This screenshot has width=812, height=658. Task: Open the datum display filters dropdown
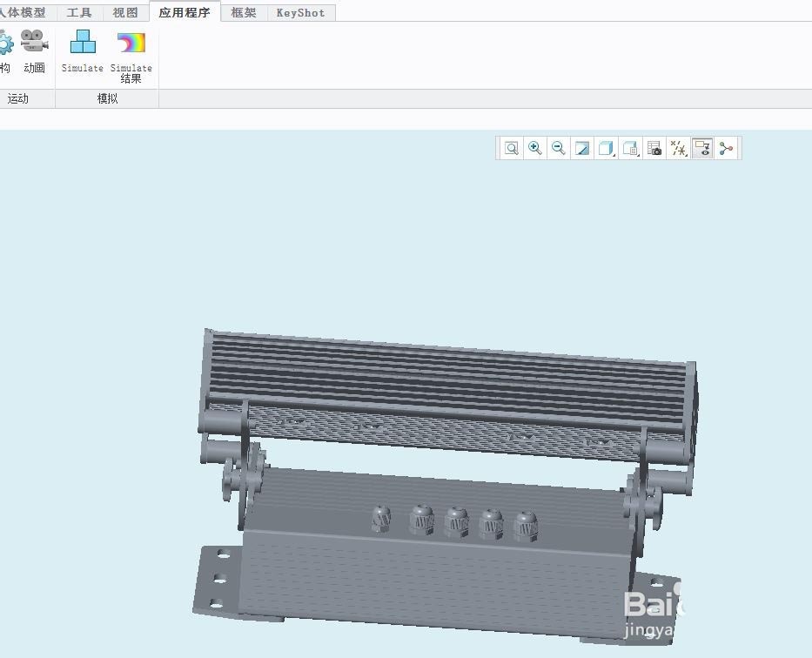[x=678, y=148]
